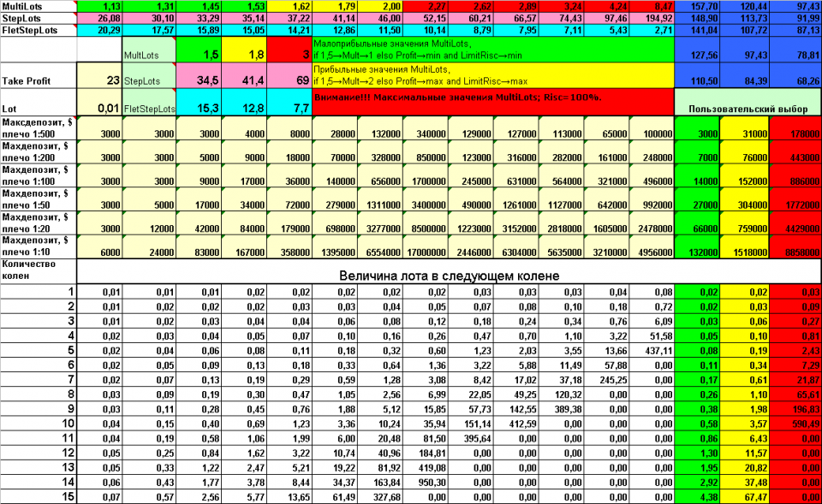
Task: Select the cyan FletStepLots cell 15,3
Action: point(199,102)
